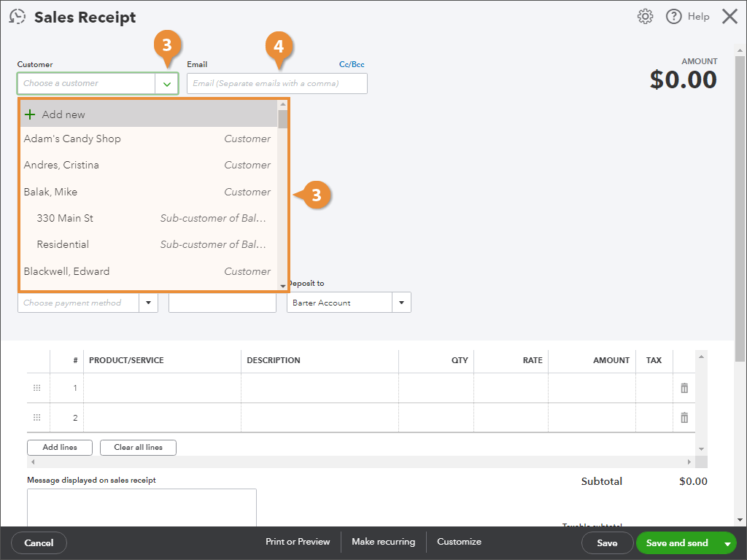The height and width of the screenshot is (560, 747).
Task: Collapse the Customer dropdown arrow
Action: click(167, 84)
